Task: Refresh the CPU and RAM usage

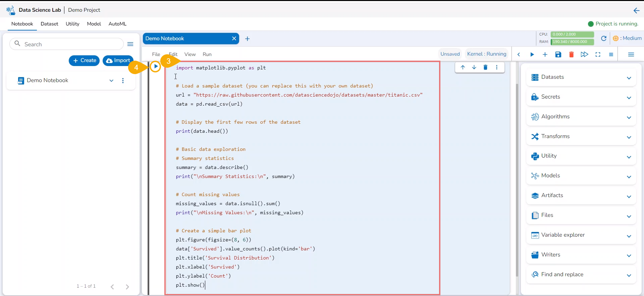Action: click(x=603, y=38)
